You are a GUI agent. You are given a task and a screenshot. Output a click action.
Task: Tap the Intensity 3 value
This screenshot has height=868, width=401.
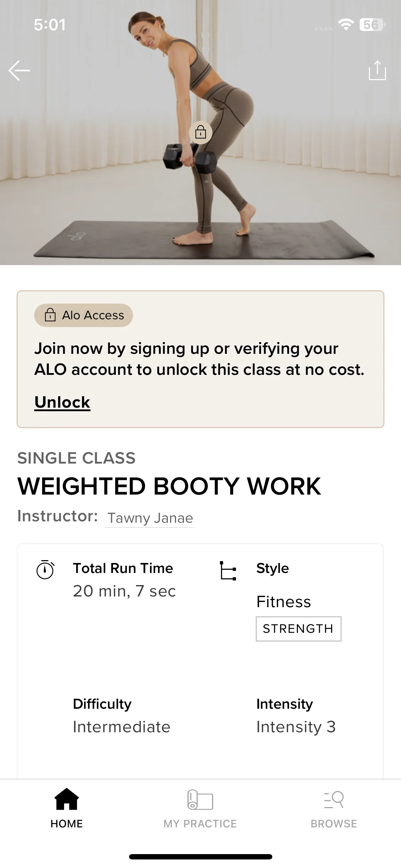pyautogui.click(x=296, y=727)
